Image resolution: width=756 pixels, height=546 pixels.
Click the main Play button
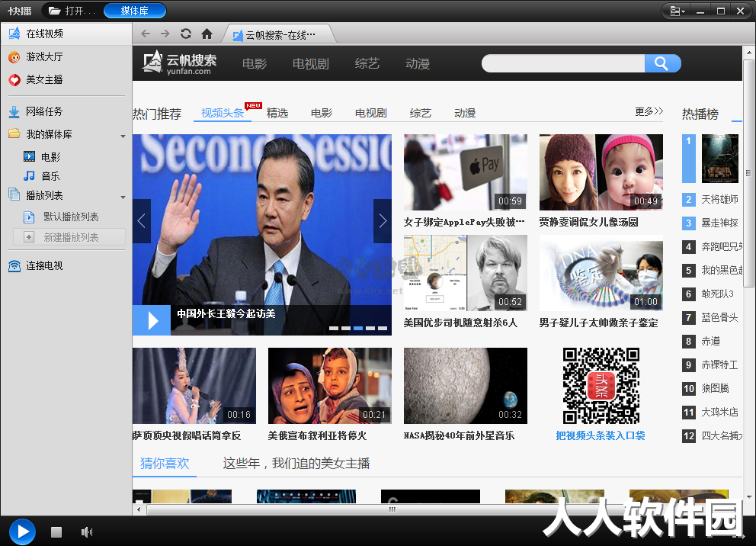pos(21,532)
